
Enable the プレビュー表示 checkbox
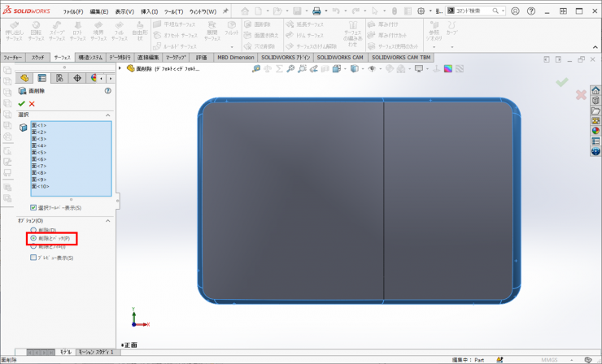coord(33,258)
